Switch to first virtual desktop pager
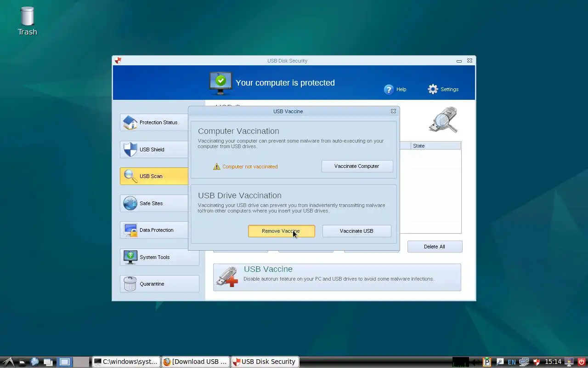Image resolution: width=588 pixels, height=368 pixels. (x=65, y=362)
